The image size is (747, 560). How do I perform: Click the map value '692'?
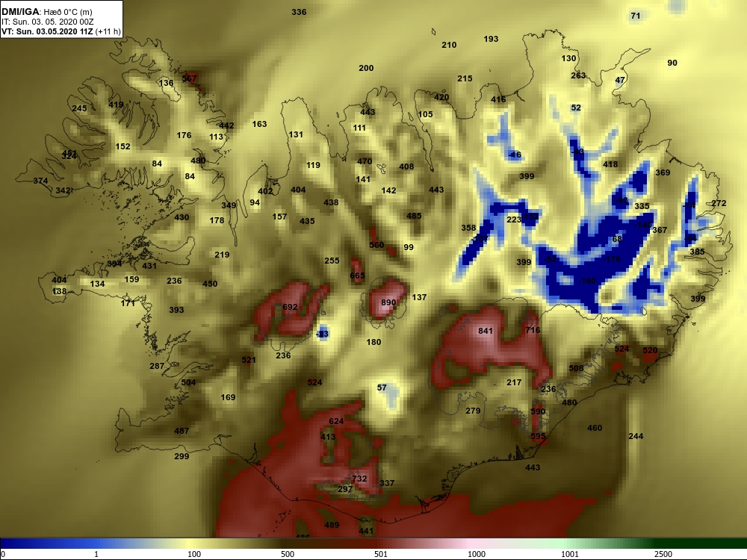tap(290, 307)
